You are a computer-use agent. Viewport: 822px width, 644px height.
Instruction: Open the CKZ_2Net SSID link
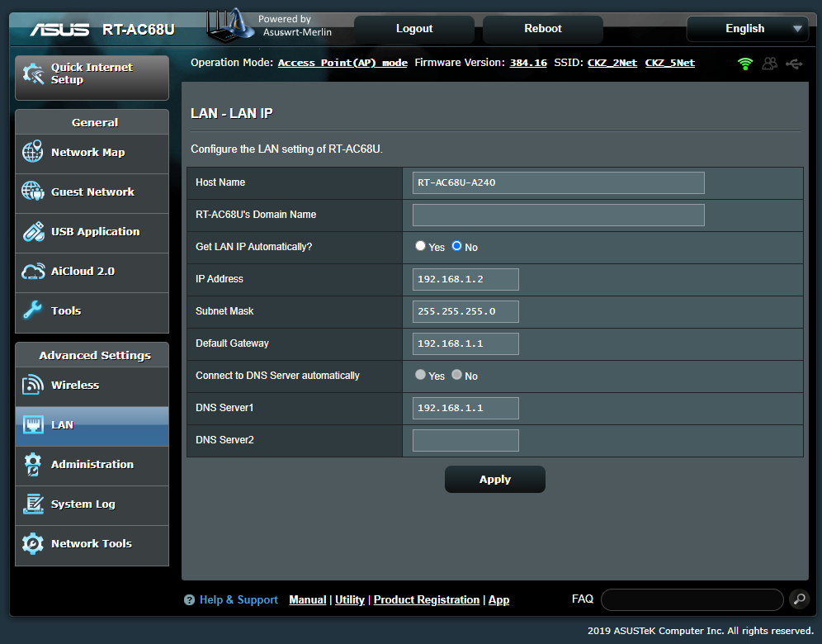[x=612, y=63]
